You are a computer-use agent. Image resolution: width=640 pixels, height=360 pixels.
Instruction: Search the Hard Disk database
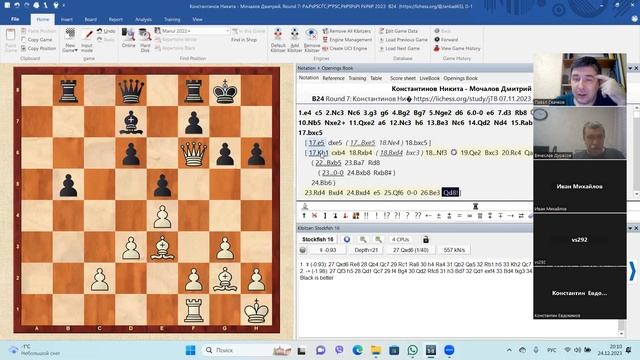pos(145,40)
